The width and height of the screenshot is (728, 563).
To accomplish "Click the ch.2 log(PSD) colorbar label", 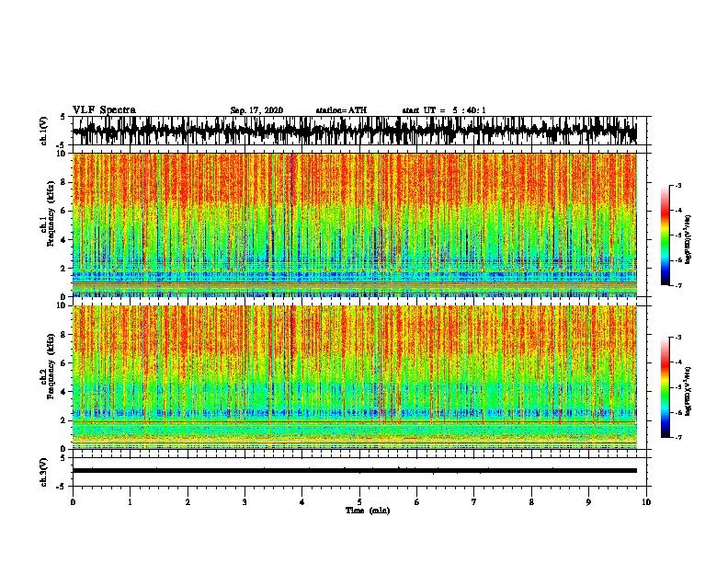I will 688,391.
